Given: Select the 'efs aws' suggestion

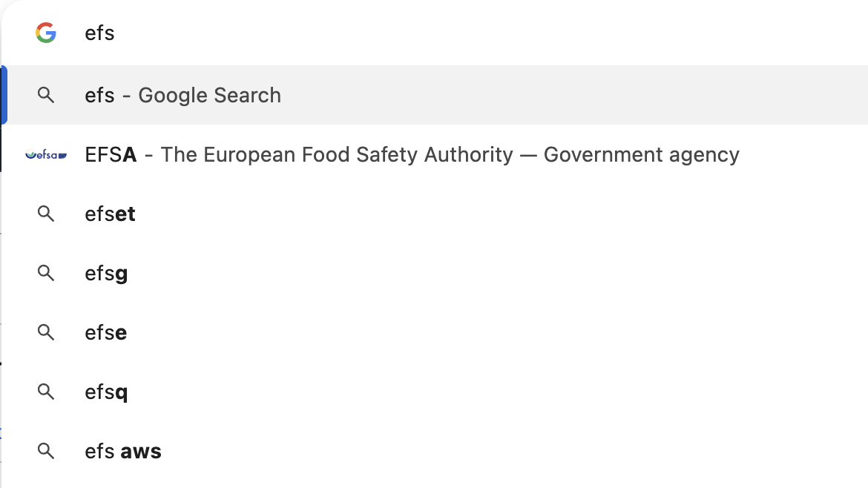Looking at the screenshot, I should click(x=123, y=451).
